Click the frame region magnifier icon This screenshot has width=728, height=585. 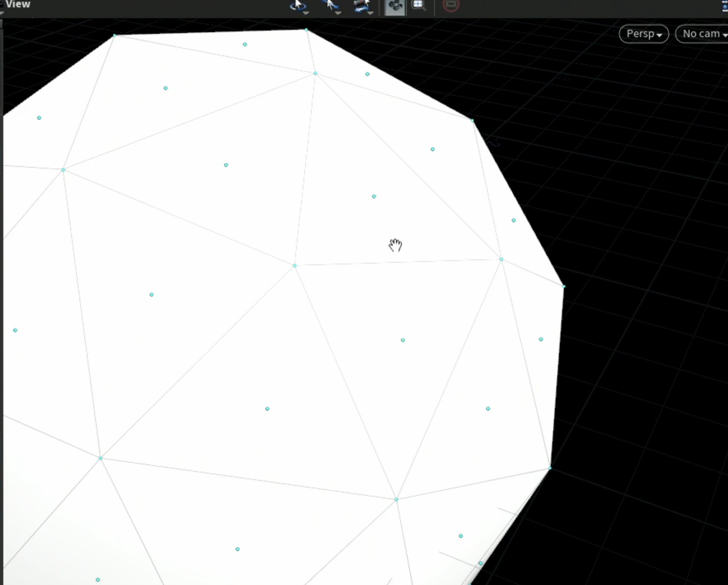(x=419, y=5)
